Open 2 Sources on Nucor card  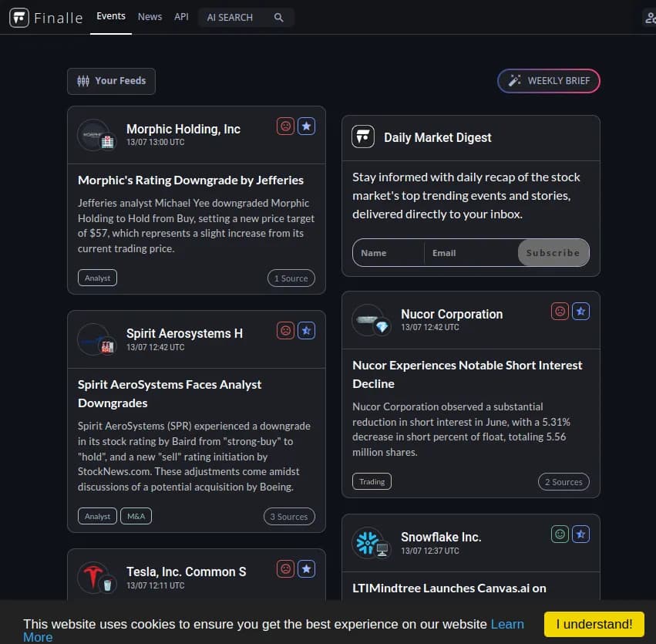(x=563, y=481)
